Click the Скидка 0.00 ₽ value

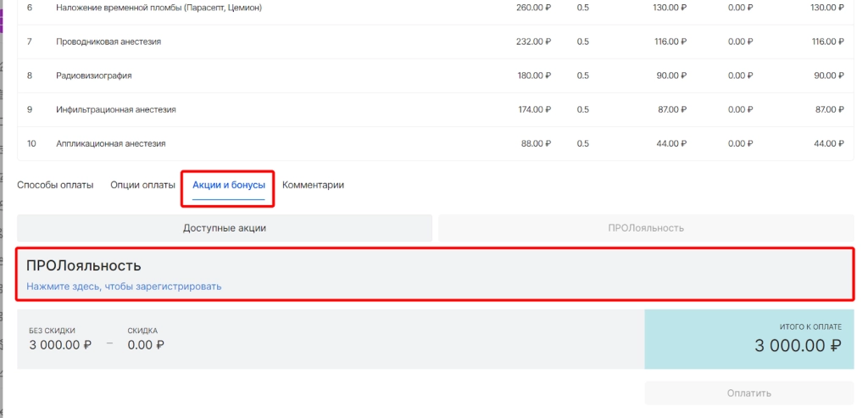click(146, 345)
